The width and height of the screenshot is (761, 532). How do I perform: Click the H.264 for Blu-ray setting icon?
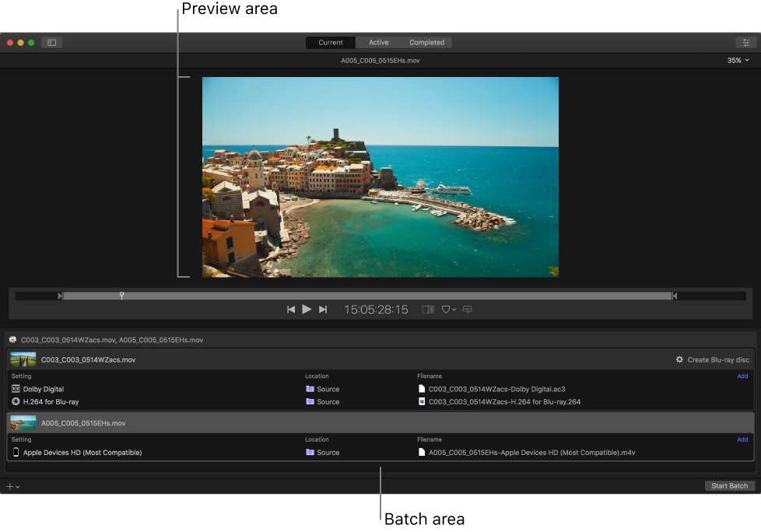pos(16,401)
